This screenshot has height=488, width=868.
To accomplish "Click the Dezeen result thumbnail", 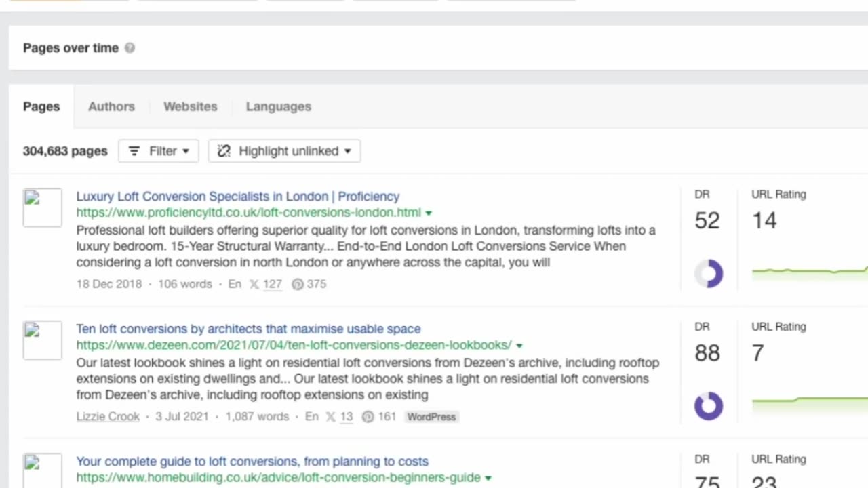I will pos(42,340).
